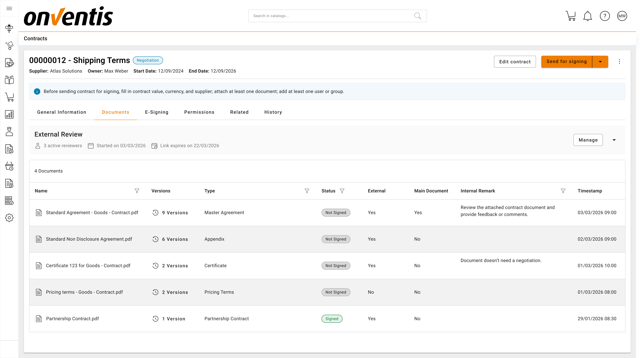
Task: View the History tab
Action: point(273,112)
